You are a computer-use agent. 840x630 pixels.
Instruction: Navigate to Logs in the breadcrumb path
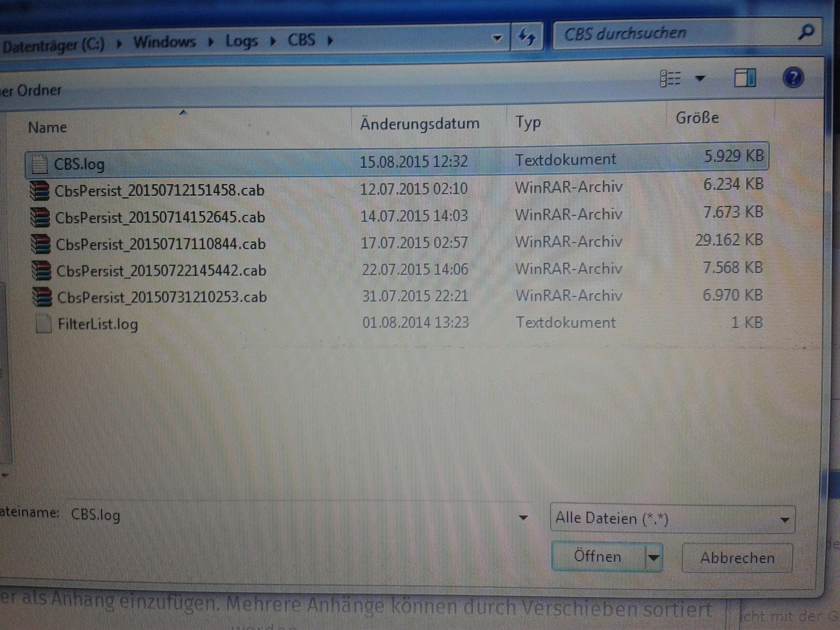click(242, 41)
